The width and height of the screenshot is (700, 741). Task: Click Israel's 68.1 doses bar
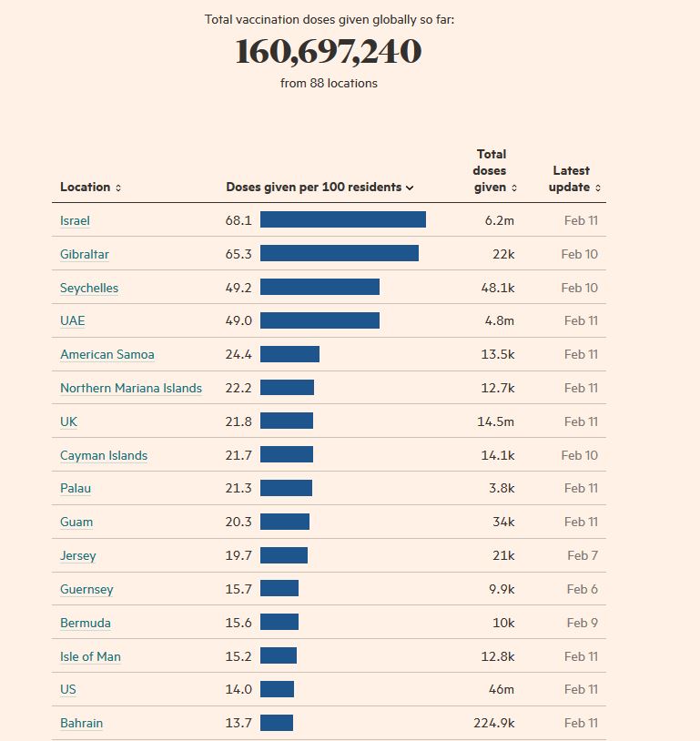point(342,219)
